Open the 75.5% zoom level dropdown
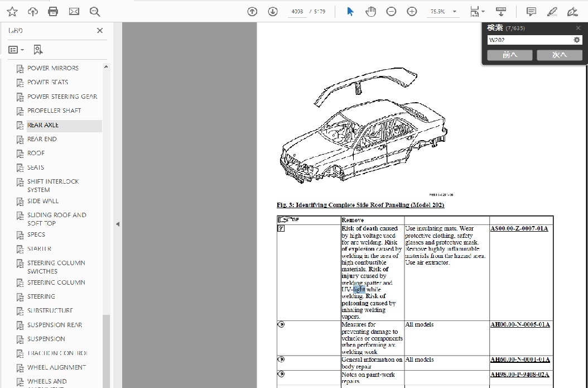The height and width of the screenshot is (388, 588). (x=445, y=12)
